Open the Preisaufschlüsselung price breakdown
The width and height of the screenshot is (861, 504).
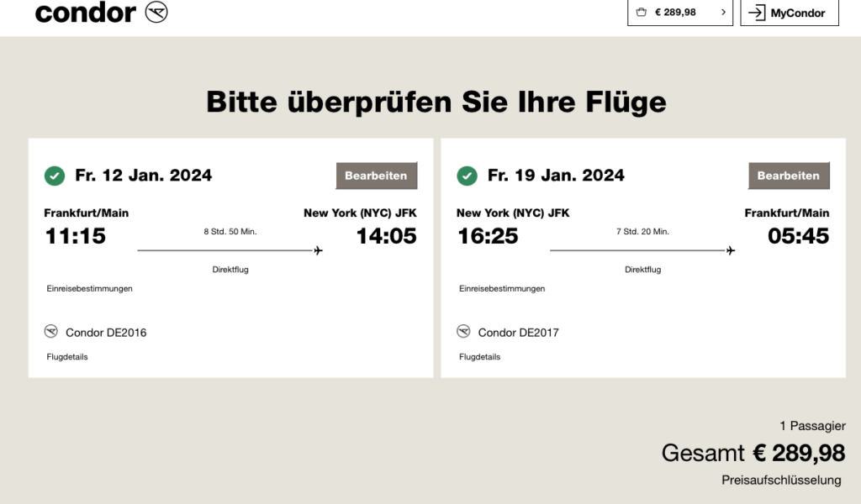[781, 480]
